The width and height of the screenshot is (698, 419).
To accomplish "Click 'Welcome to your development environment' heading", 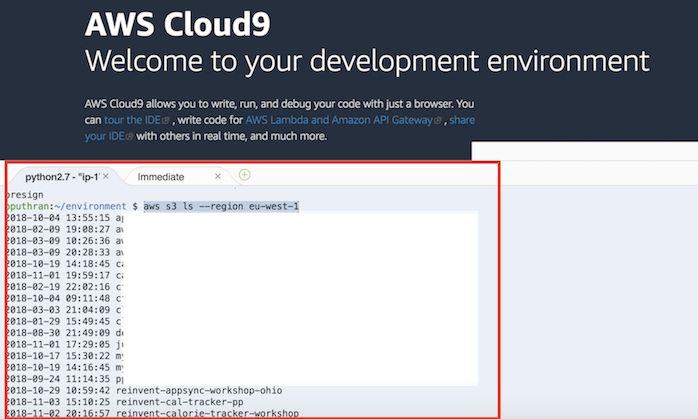I will [x=367, y=61].
